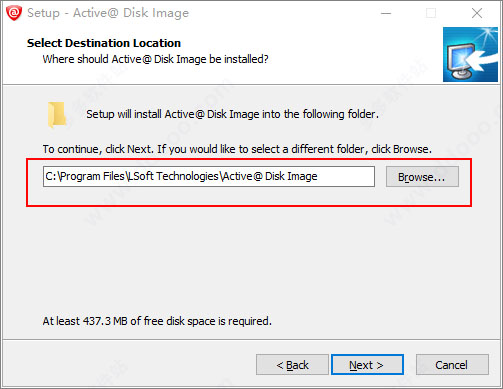Click the 'To continue, click Next' instruction text
The width and height of the screenshot is (503, 389).
point(237,149)
